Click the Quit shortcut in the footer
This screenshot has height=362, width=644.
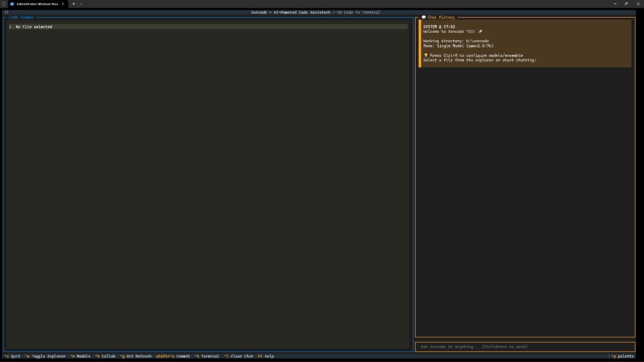point(13,356)
